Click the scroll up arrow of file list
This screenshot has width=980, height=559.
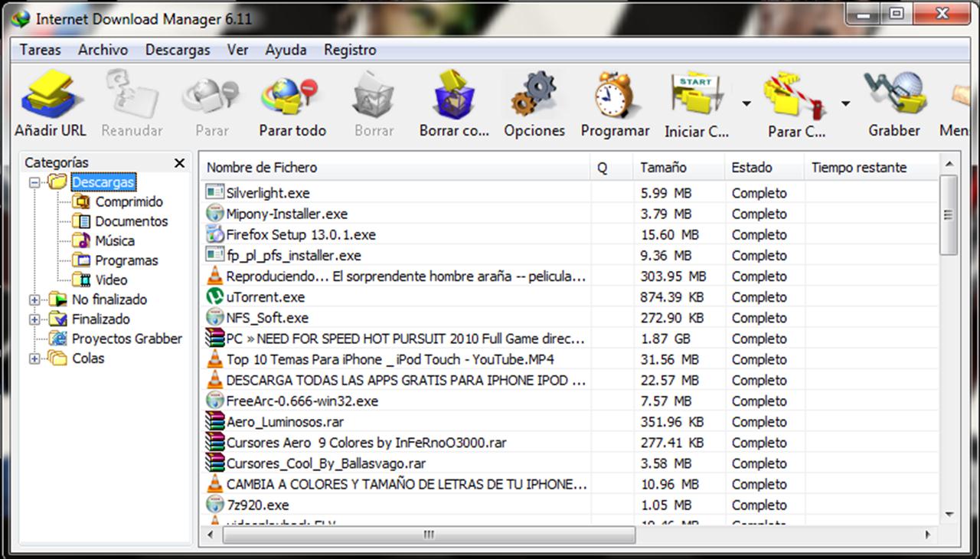click(949, 164)
